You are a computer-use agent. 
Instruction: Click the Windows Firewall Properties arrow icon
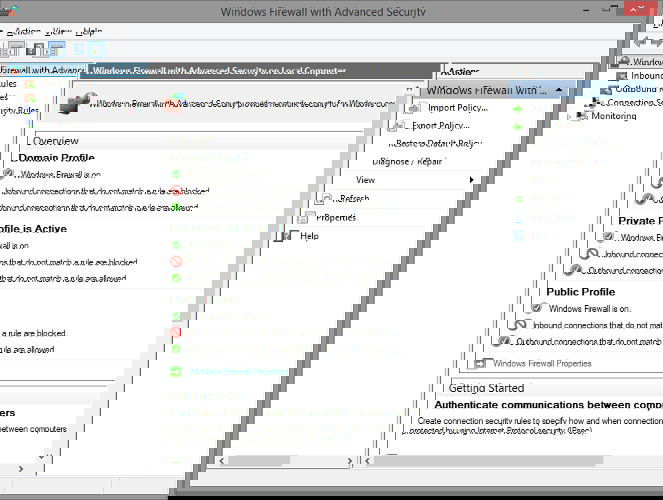(x=480, y=363)
